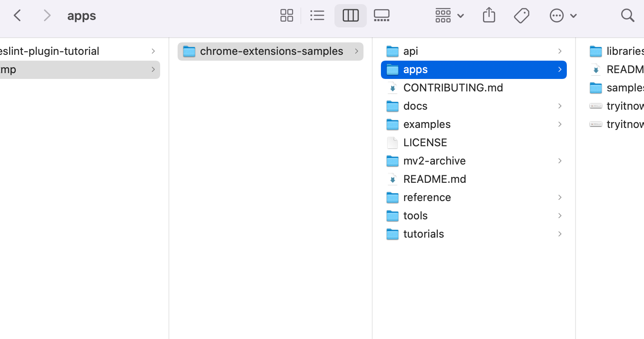Click the forward navigation arrow

pyautogui.click(x=47, y=16)
